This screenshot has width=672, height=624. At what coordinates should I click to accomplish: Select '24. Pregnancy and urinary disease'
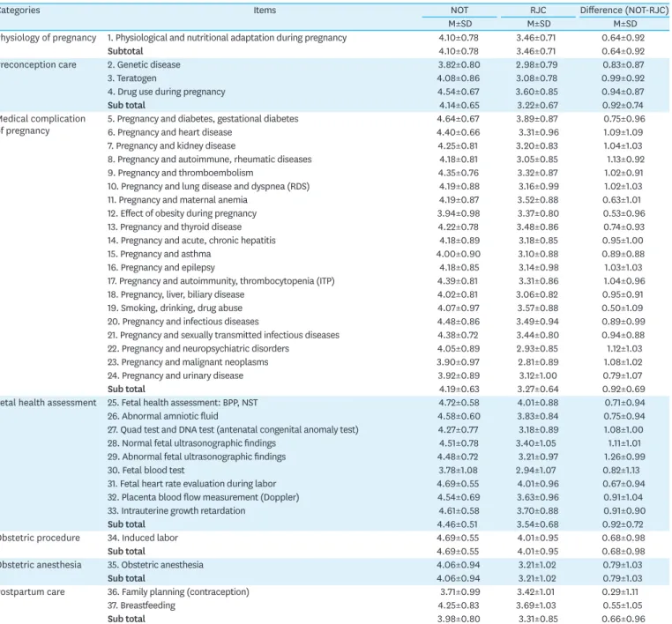175,375
